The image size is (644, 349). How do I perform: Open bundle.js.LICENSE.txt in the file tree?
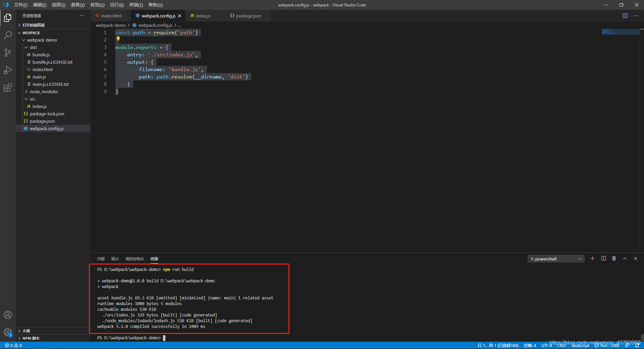pos(53,62)
